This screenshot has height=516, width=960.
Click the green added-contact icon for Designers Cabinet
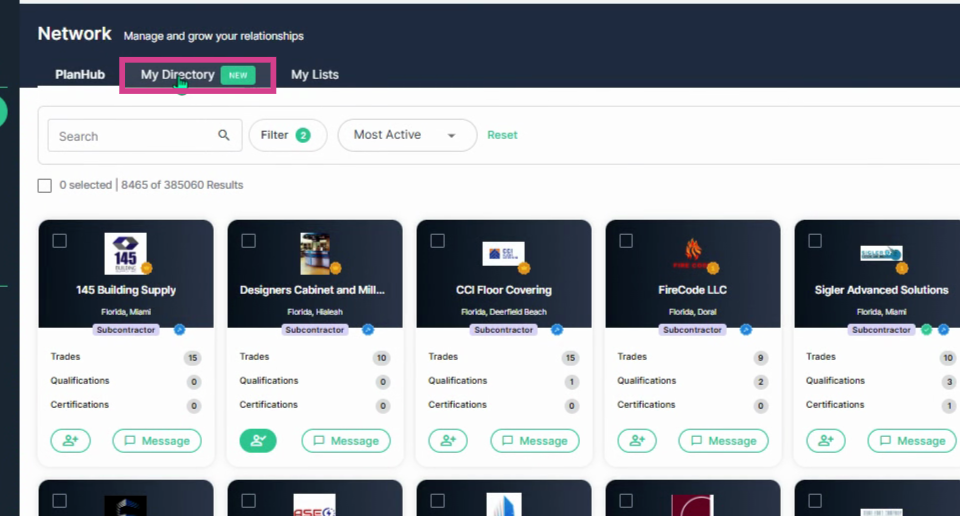click(x=258, y=441)
